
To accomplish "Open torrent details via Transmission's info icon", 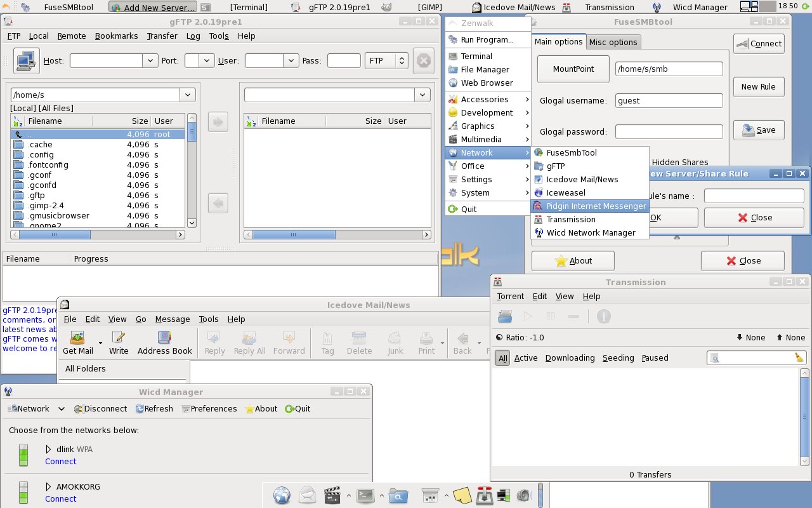I will coord(604,316).
